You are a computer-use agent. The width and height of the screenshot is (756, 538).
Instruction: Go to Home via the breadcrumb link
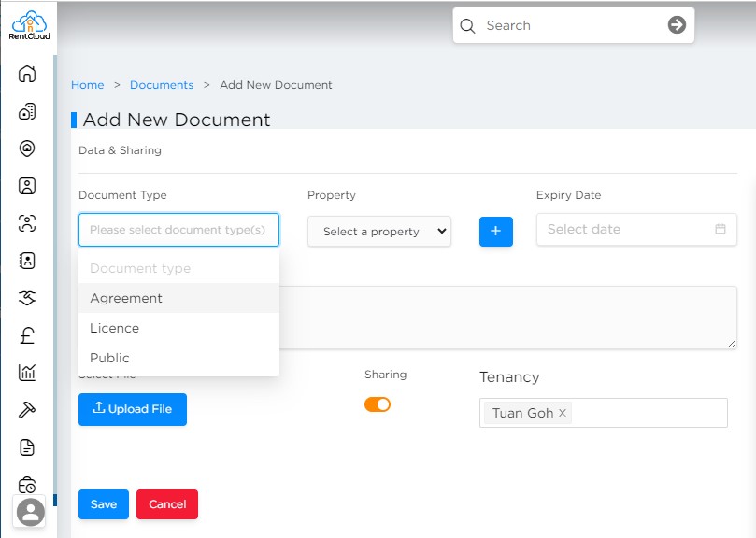coord(88,85)
